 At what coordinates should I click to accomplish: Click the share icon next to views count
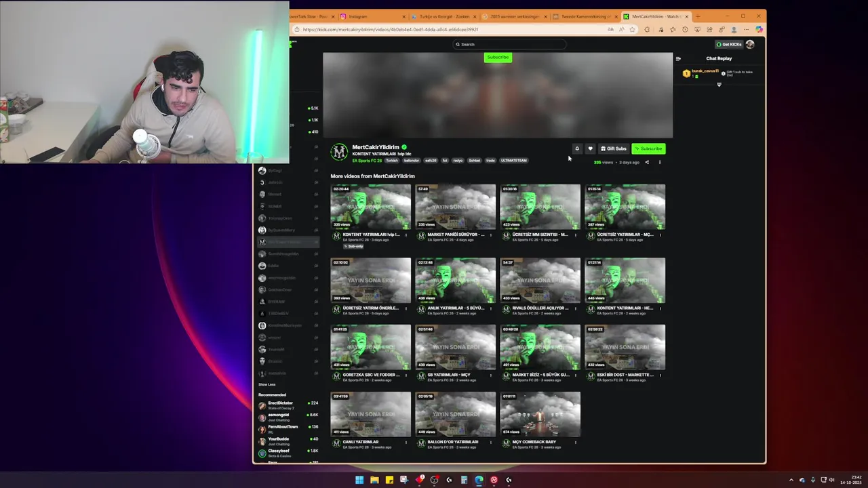647,162
